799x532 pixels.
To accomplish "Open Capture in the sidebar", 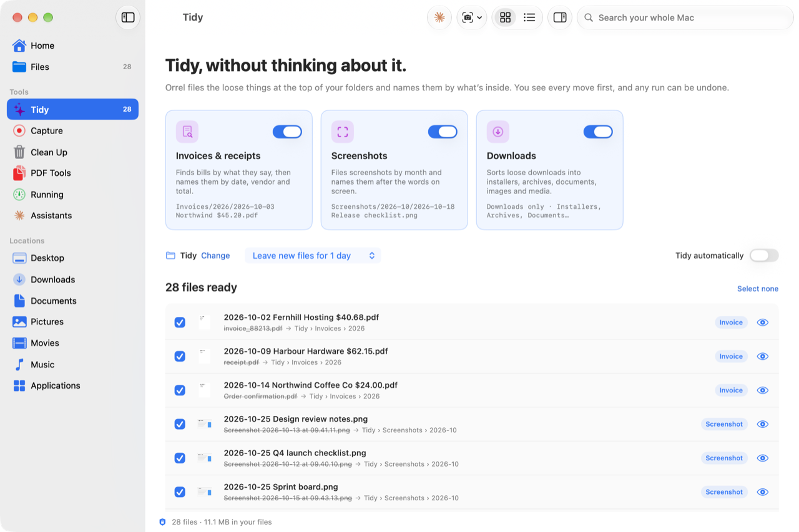I will coord(72,130).
